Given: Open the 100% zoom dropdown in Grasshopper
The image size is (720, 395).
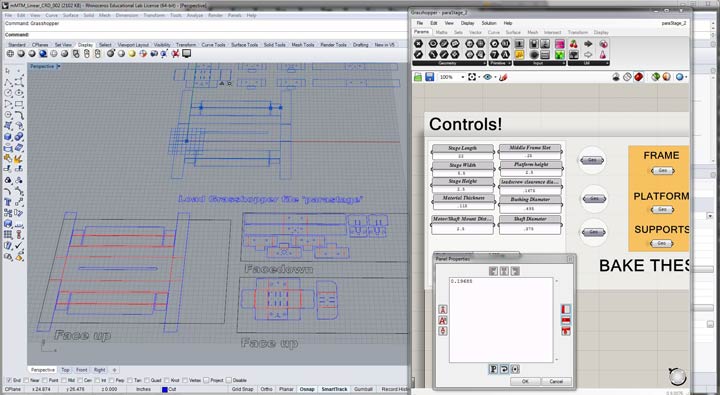Looking at the screenshot, I should 462,77.
